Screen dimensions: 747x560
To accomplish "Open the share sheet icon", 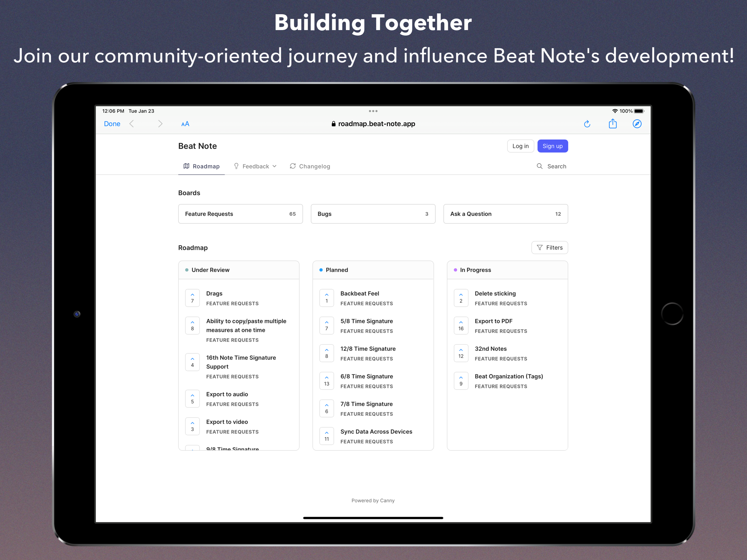I will point(612,124).
